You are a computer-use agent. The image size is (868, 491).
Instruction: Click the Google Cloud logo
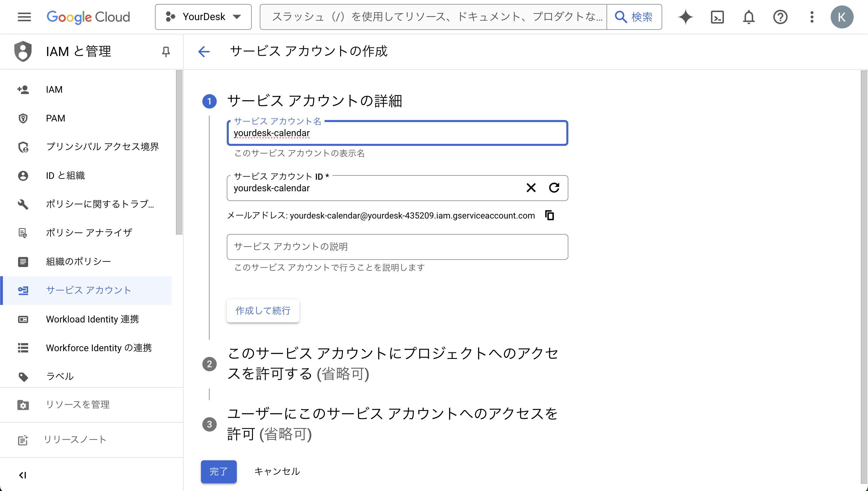point(88,17)
